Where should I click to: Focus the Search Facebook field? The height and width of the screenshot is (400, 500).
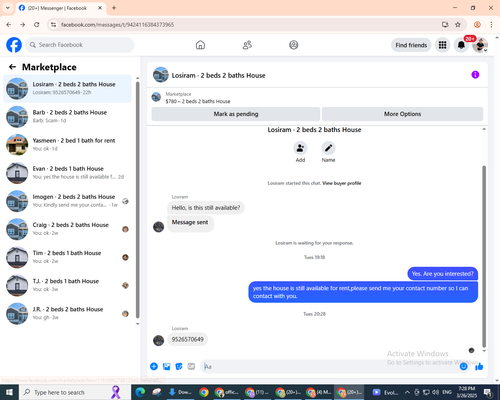pos(80,45)
